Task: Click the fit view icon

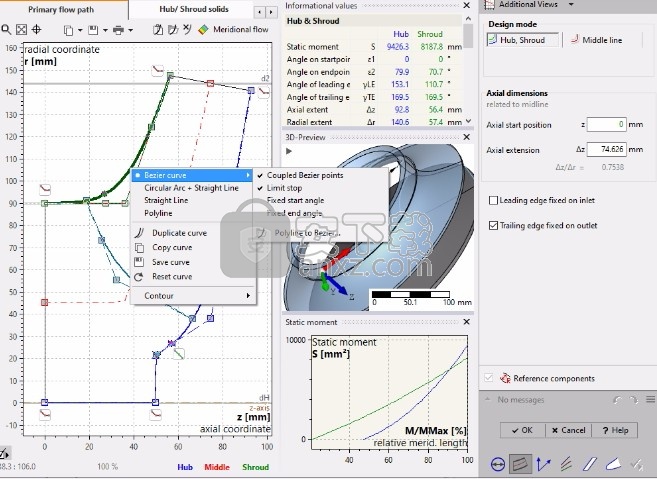Action: click(21, 29)
